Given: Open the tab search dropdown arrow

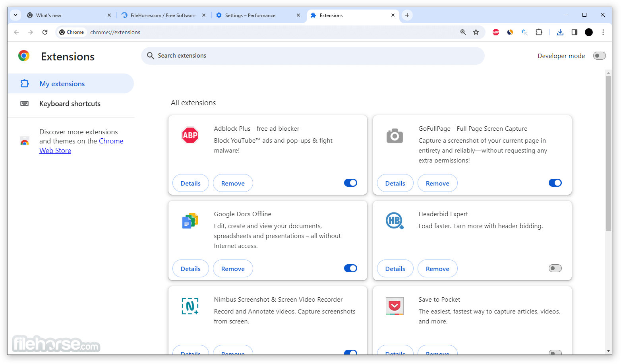Looking at the screenshot, I should click(15, 15).
